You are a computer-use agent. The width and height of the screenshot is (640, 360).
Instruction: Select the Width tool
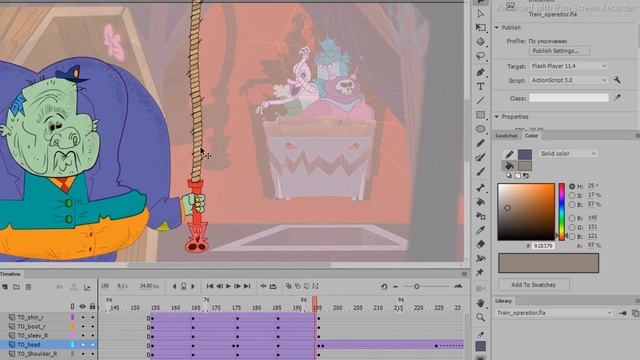pyautogui.click(x=481, y=258)
